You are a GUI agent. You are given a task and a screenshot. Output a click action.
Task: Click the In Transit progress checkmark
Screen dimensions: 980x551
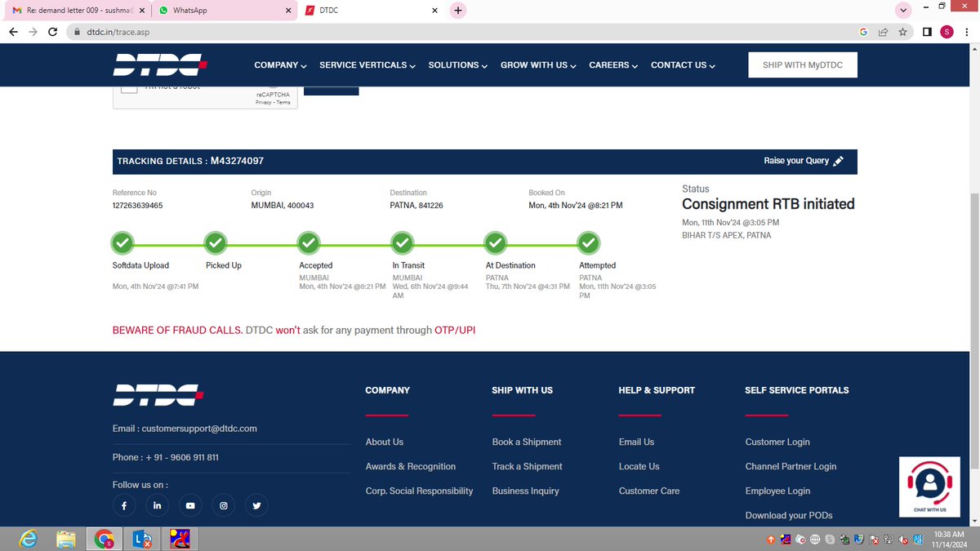402,243
